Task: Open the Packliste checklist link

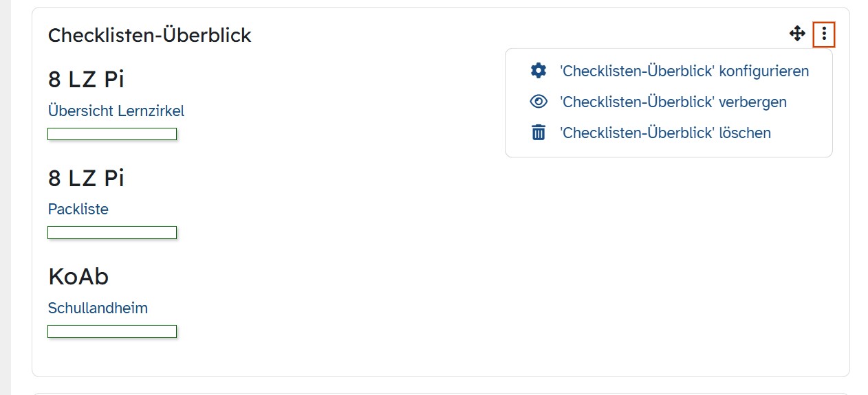Action: (78, 209)
